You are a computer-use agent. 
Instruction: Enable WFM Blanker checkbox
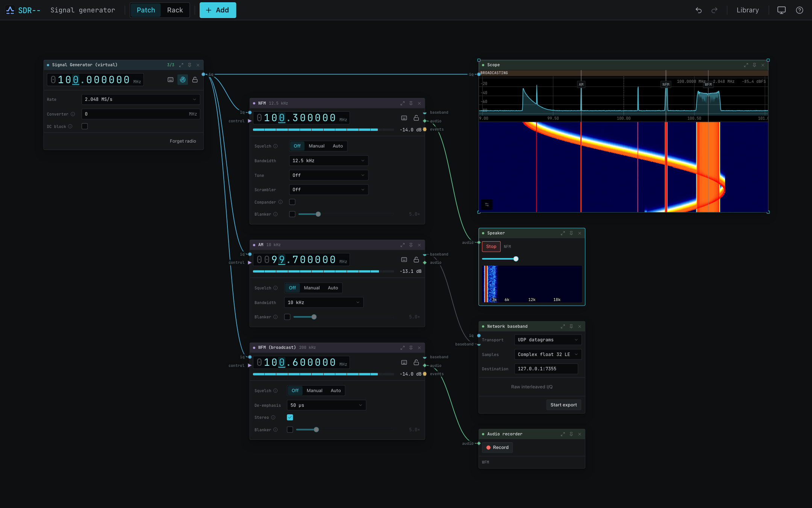pyautogui.click(x=290, y=430)
